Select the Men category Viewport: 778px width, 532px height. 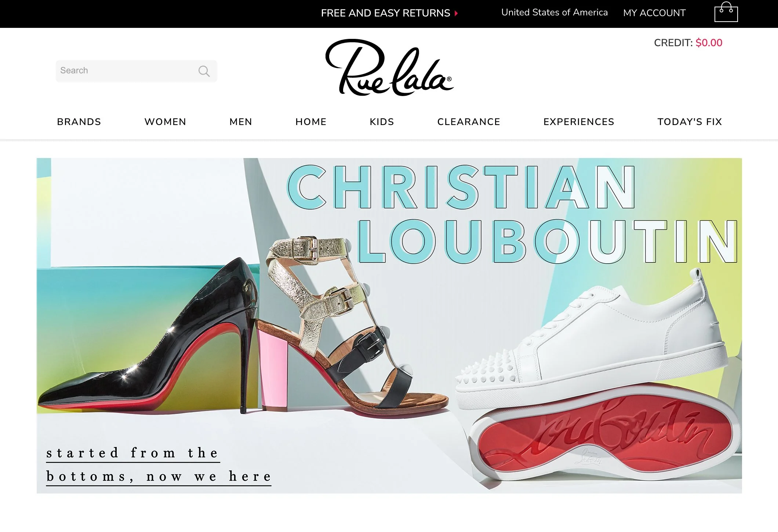coord(241,122)
